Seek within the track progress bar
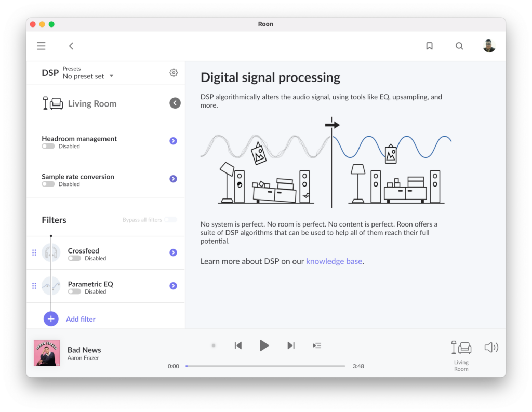The image size is (532, 412). (265, 366)
